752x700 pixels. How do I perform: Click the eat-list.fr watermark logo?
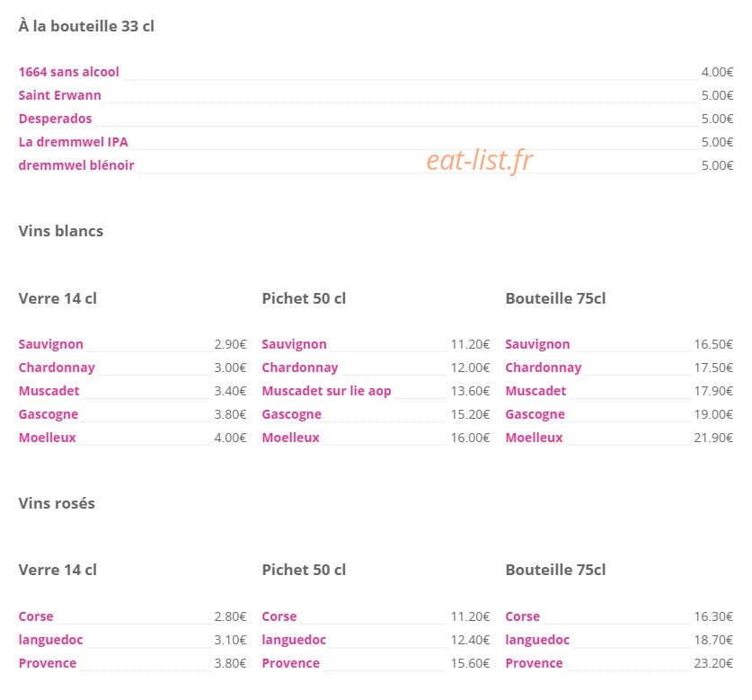pos(480,160)
